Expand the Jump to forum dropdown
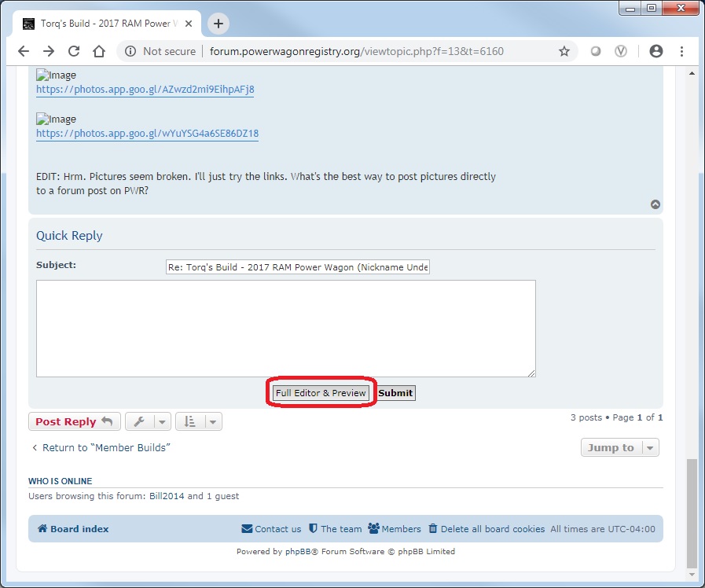 [619, 447]
